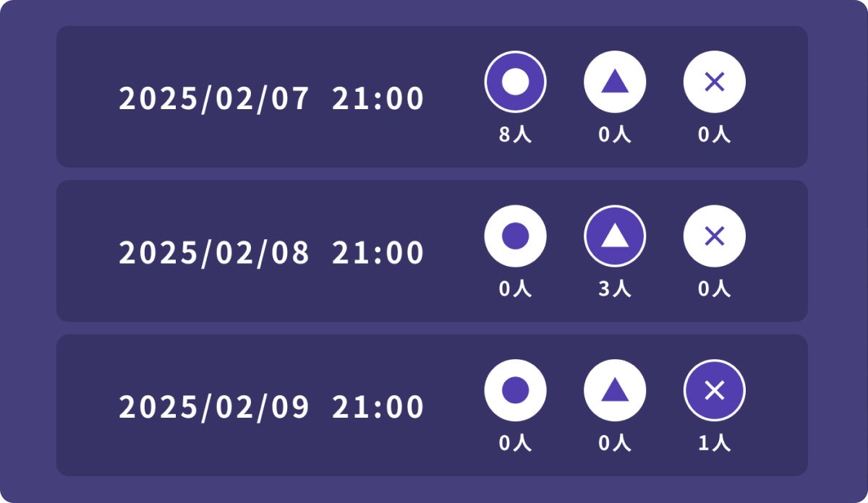The height and width of the screenshot is (503, 868).
Task: Click the 2025/02/07 21:00 date text
Action: tap(271, 99)
